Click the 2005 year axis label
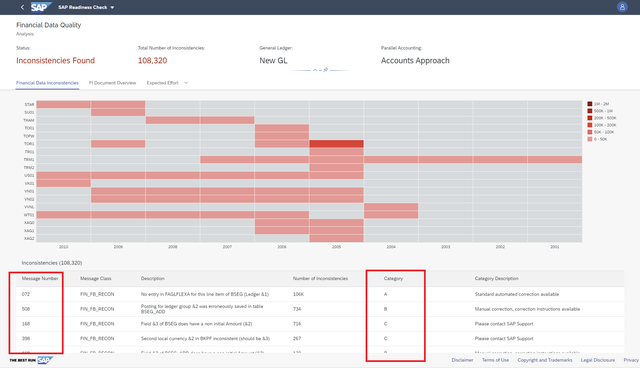The height and width of the screenshot is (368, 640). click(336, 247)
